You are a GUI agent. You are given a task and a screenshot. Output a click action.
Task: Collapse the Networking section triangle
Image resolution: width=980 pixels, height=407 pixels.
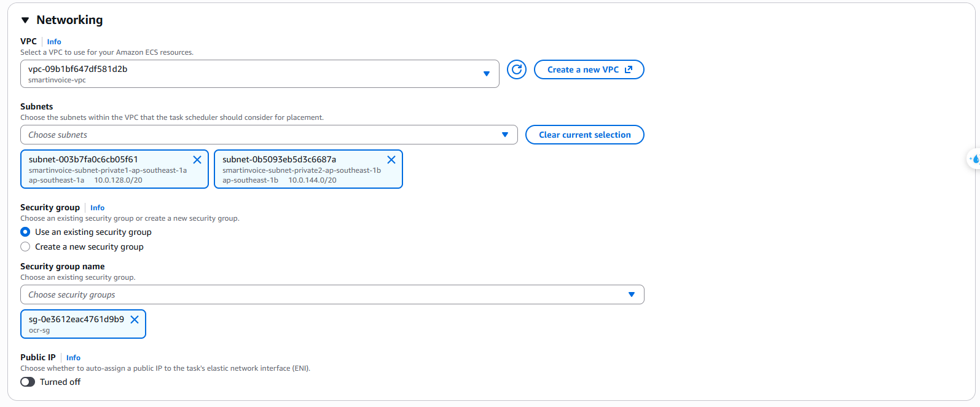pos(25,20)
